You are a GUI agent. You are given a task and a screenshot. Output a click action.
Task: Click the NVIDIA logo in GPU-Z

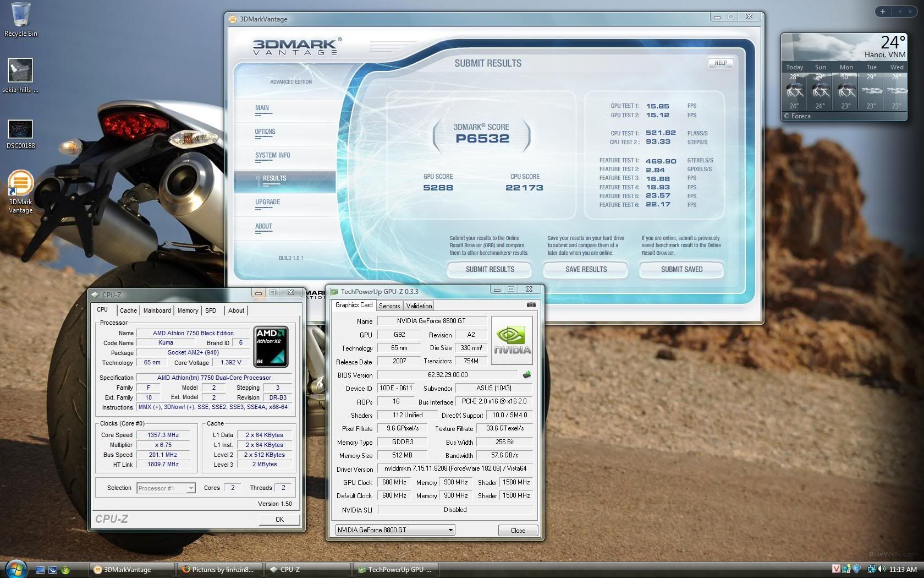tap(512, 341)
